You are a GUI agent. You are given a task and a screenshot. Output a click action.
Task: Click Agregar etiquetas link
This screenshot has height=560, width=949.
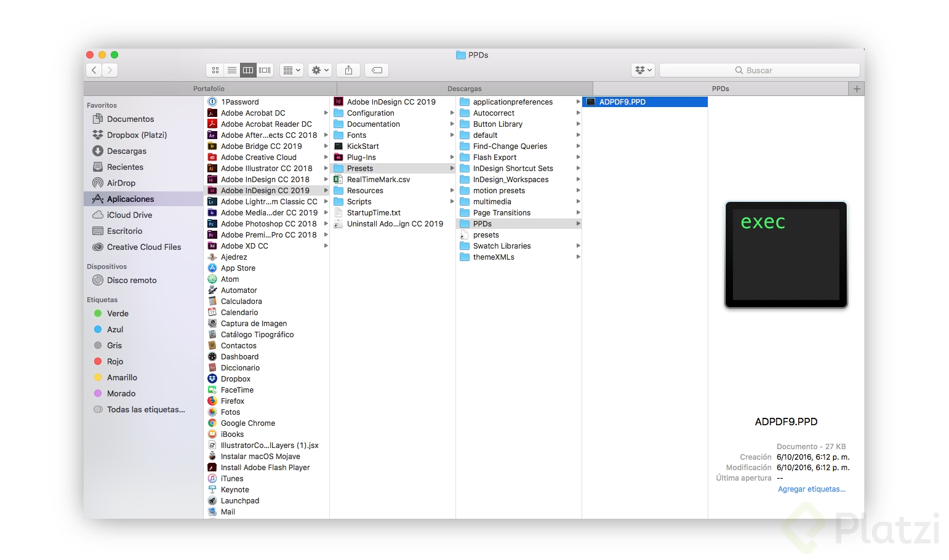click(x=812, y=489)
